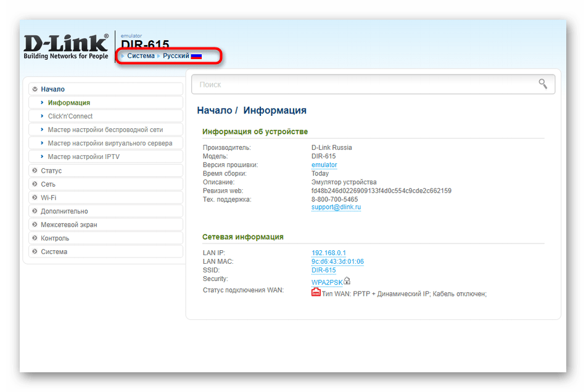Open the Wi-Fi menu section
Screen dimensions: 586x392
(x=105, y=197)
